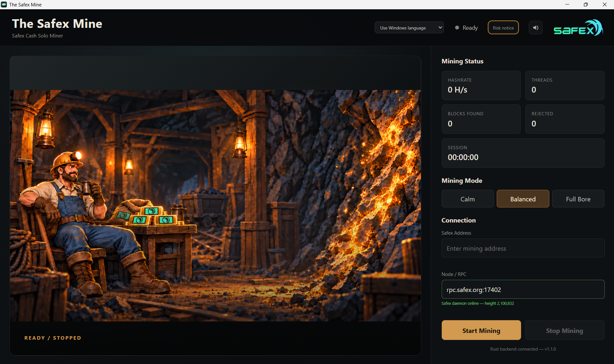Click 'Rust backend connected — v1.1.0' text
Image resolution: width=614 pixels, height=364 pixels.
click(523, 349)
